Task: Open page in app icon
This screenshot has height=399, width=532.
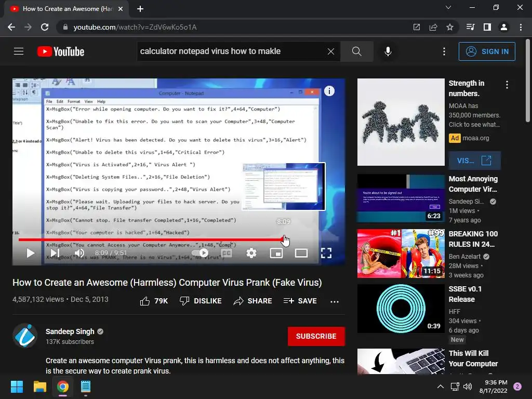Action: pyautogui.click(x=416, y=27)
